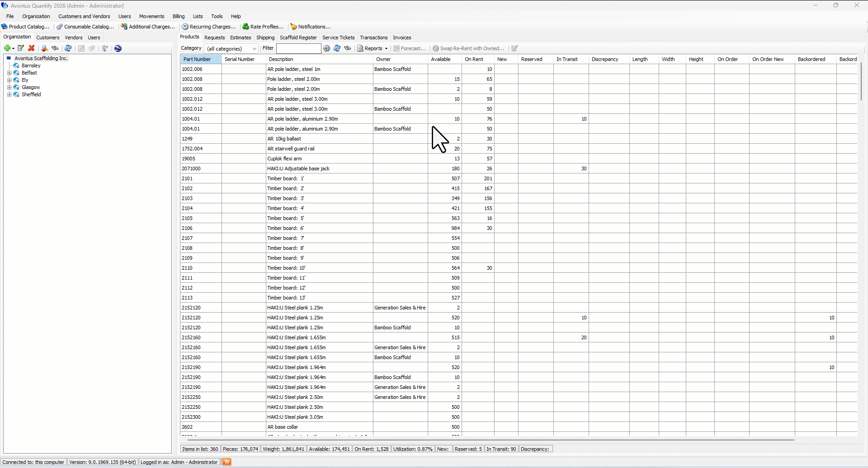Open the Consumable Catalog
This screenshot has width=868, height=468.
[85, 27]
